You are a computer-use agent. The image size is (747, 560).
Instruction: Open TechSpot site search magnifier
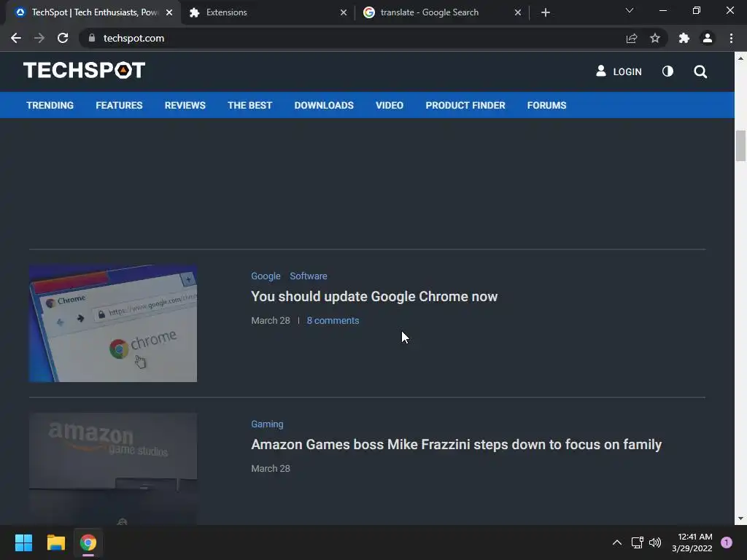(x=700, y=71)
